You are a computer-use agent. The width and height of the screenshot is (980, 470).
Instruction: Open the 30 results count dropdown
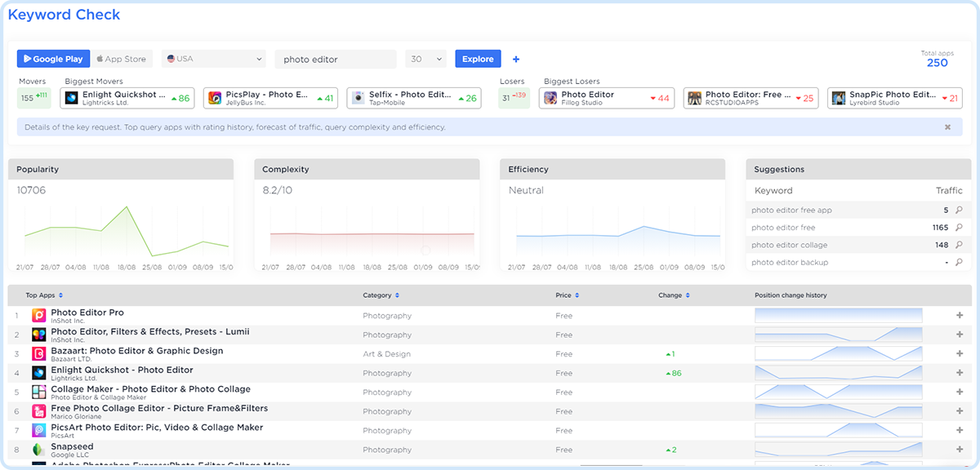pyautogui.click(x=426, y=59)
